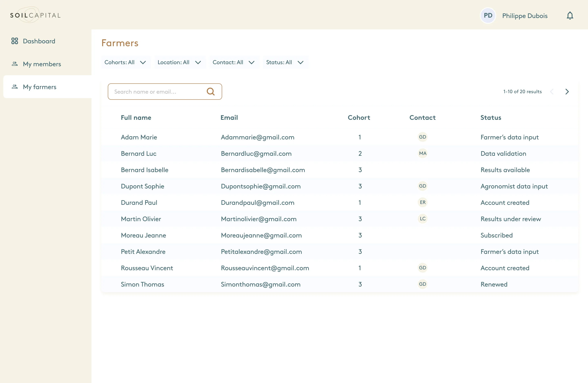Open the Moreau Jeanne farmer row

pyautogui.click(x=340, y=235)
